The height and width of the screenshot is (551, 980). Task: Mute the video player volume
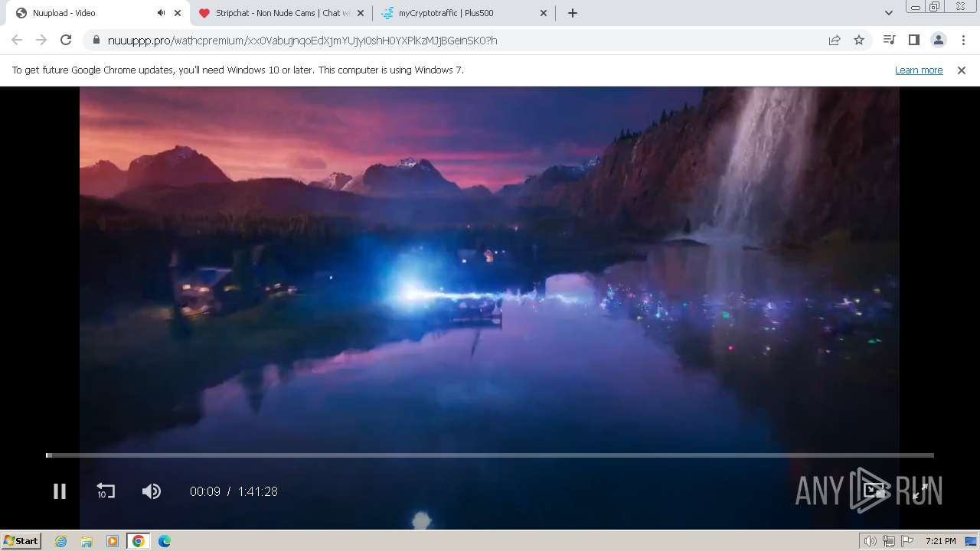[x=152, y=491]
